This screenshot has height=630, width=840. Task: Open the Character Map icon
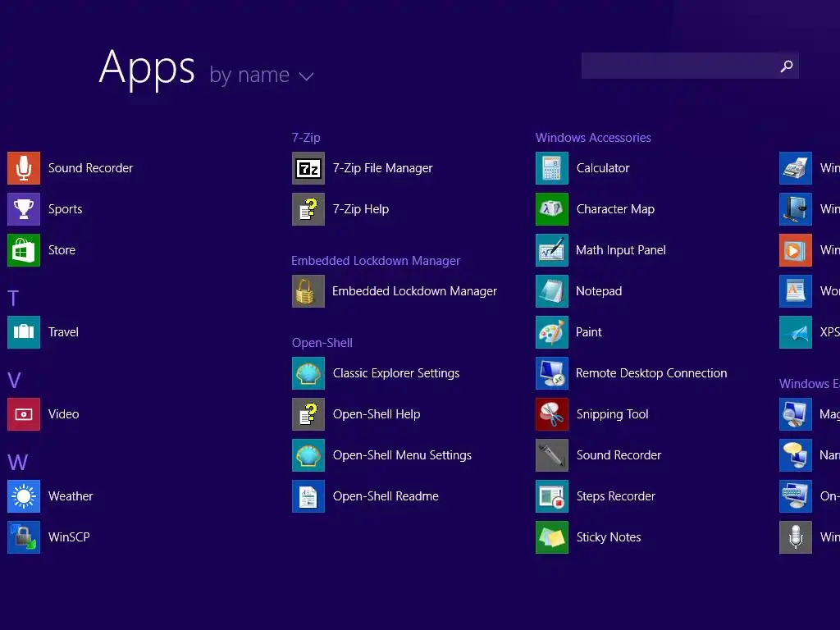pos(552,209)
